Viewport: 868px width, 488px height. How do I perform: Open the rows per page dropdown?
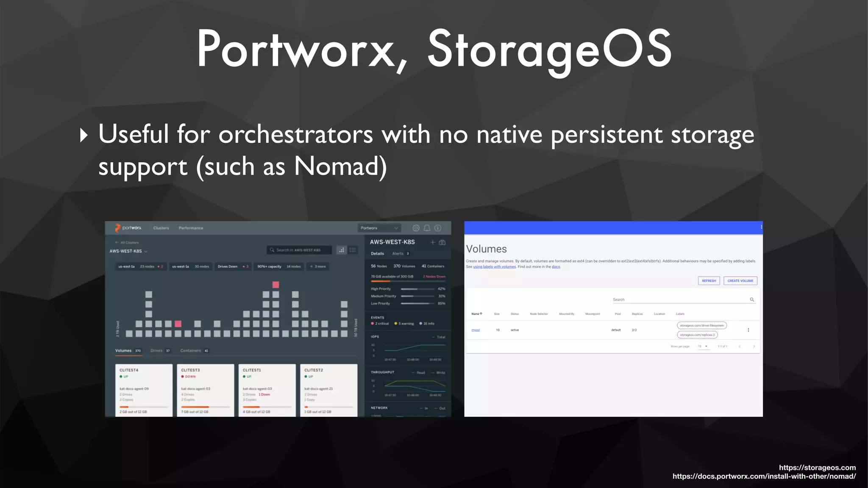tap(703, 347)
